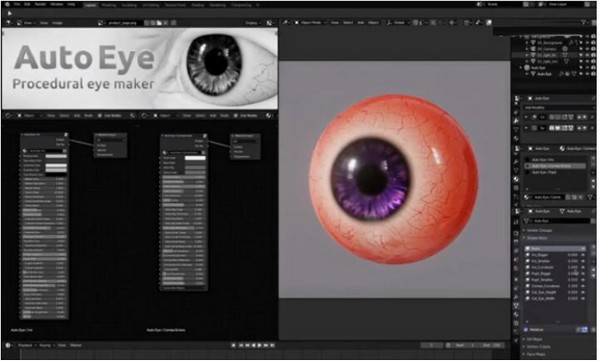Open the Help menu
This screenshot has height=361, width=600.
71,5
